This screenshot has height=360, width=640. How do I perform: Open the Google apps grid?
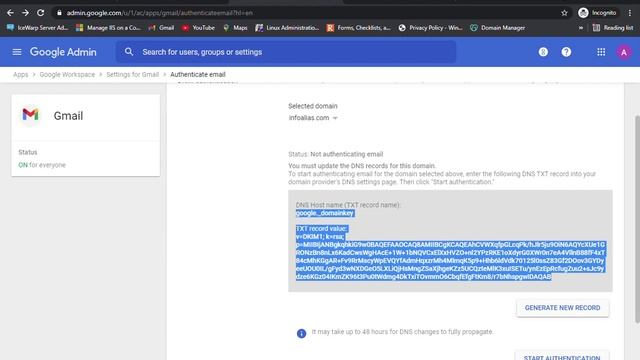[601, 52]
